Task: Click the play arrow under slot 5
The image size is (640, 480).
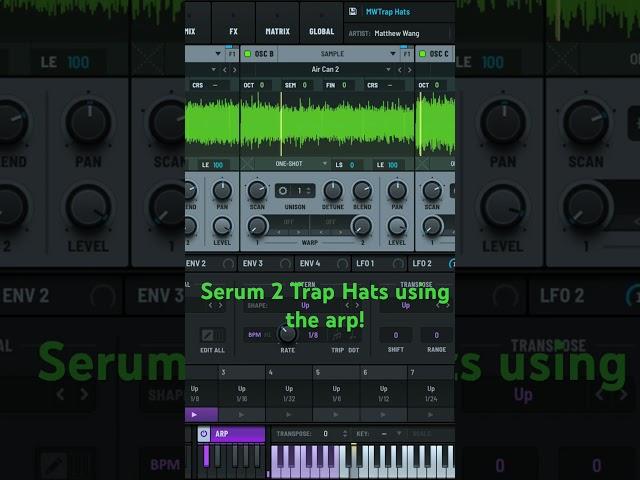Action: pos(336,415)
